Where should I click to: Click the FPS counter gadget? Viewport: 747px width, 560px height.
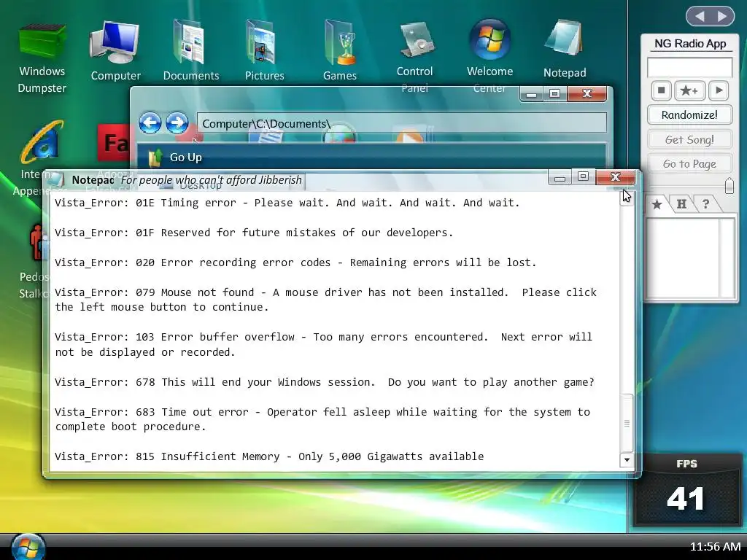686,489
